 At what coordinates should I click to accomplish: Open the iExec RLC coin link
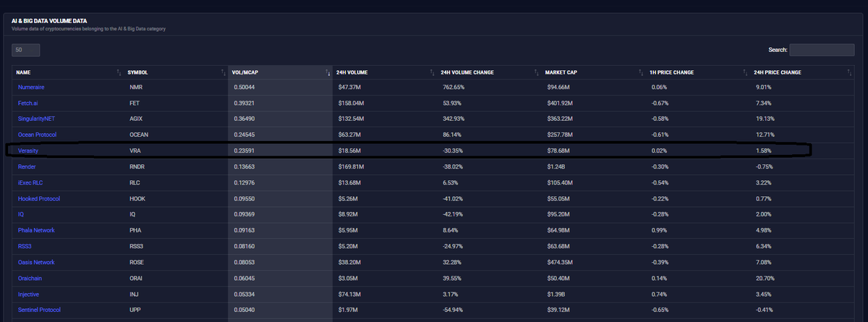[x=30, y=182]
